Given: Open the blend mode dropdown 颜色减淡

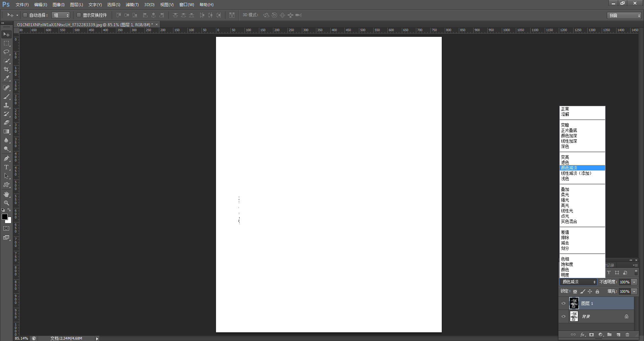Looking at the screenshot, I should [579, 282].
